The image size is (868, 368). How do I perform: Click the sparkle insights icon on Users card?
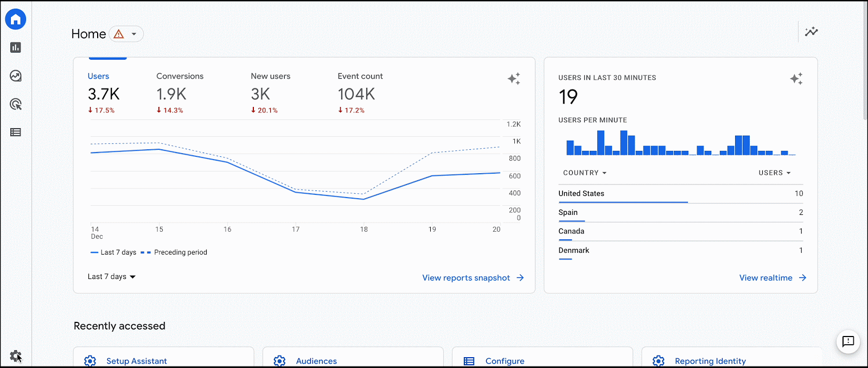(514, 79)
